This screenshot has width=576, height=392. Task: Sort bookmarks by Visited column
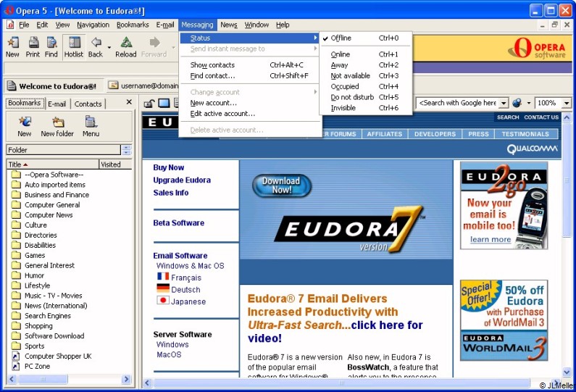[115, 164]
